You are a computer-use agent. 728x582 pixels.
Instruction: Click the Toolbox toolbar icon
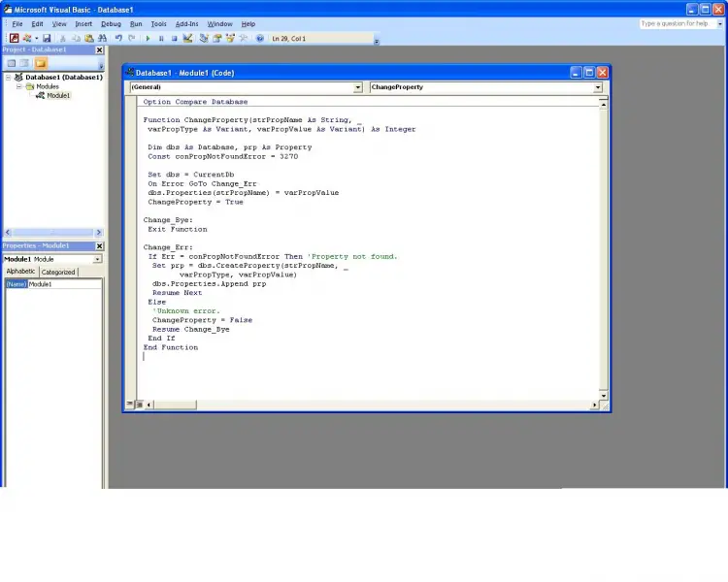tap(244, 38)
